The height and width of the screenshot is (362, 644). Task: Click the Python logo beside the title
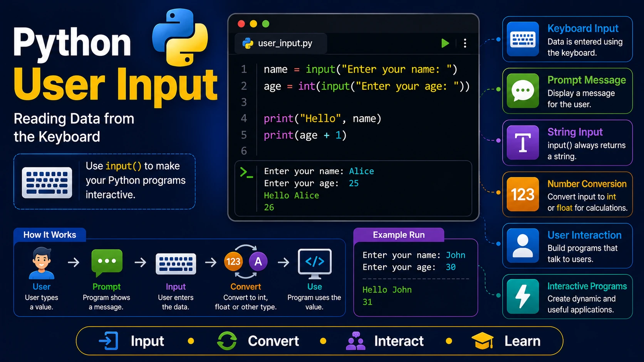click(x=180, y=37)
